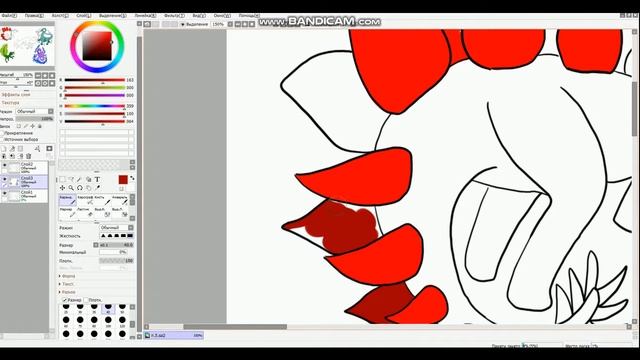Toggle visibility of layer Слой1
This screenshot has width=640, height=360.
pyautogui.click(x=4, y=193)
